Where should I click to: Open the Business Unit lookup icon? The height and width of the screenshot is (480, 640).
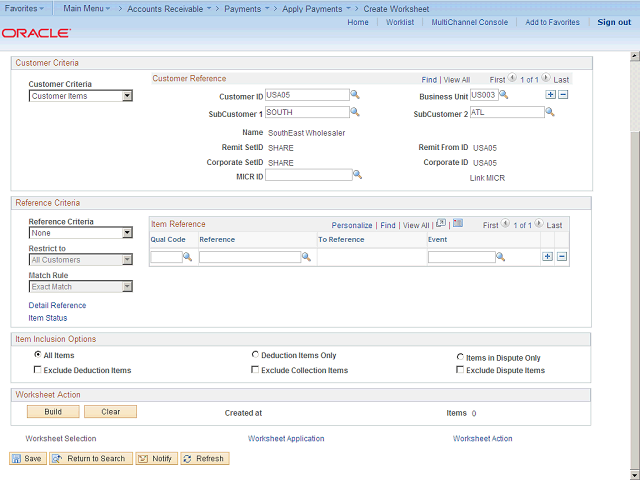[x=504, y=96]
